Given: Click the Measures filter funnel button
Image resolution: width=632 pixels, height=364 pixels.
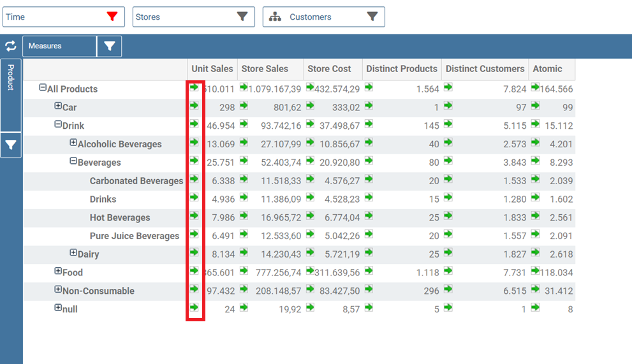Looking at the screenshot, I should (x=109, y=47).
